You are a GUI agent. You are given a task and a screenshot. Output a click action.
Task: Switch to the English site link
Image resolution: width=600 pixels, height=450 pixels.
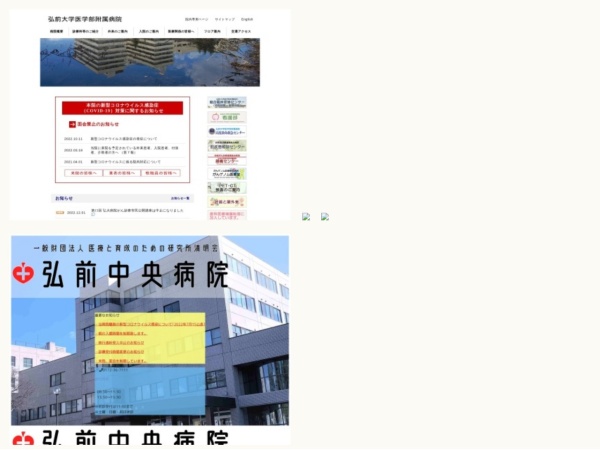(x=247, y=19)
